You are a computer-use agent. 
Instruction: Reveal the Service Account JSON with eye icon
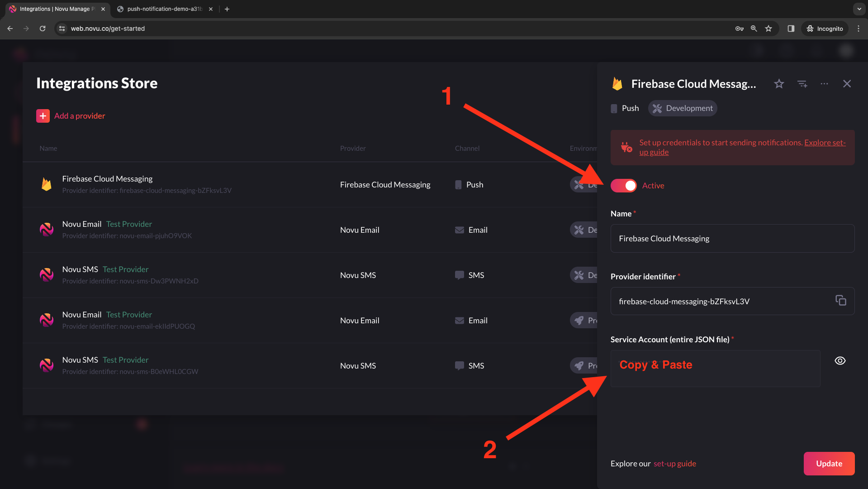click(840, 361)
